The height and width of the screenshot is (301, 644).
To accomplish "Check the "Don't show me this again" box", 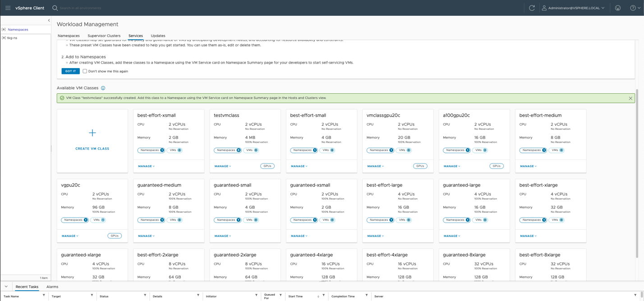I will (x=85, y=71).
